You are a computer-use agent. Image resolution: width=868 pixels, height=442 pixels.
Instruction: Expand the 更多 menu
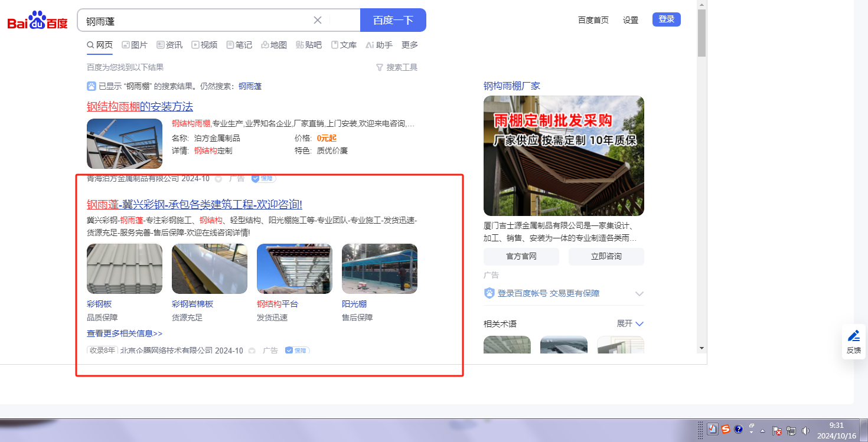tap(410, 45)
